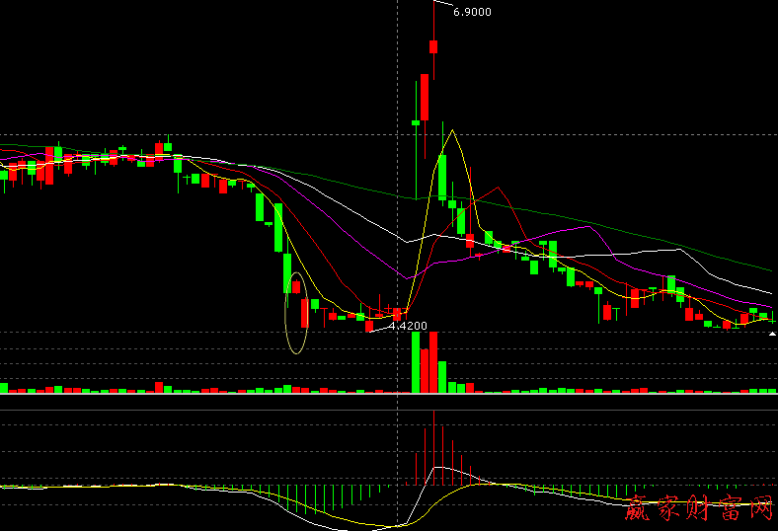778x532 pixels.
Task: Click the small white triangle at right edge
Action: [x=772, y=335]
